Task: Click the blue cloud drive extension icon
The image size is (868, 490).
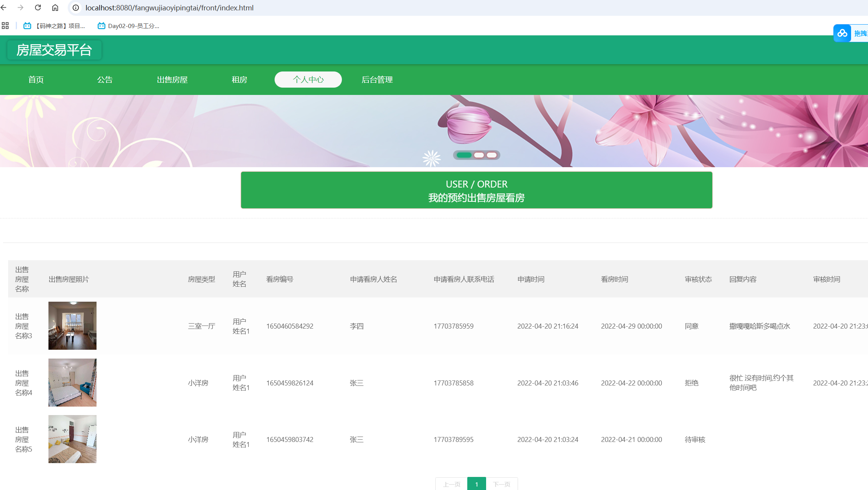Action: click(x=842, y=33)
